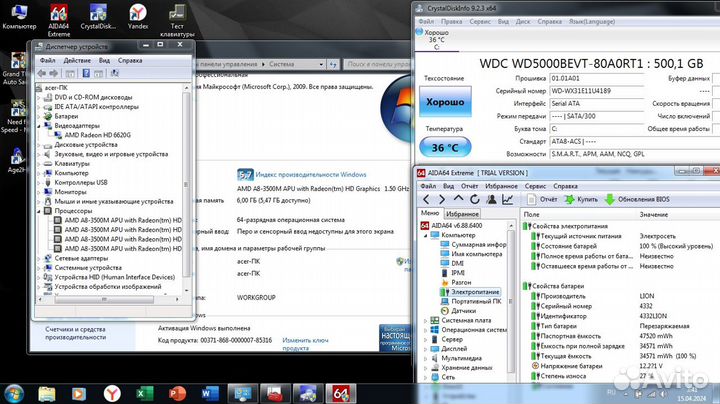The height and width of the screenshot is (404, 720).
Task: Open CrystalDiskInfo desktop shortcut
Action: 99,13
